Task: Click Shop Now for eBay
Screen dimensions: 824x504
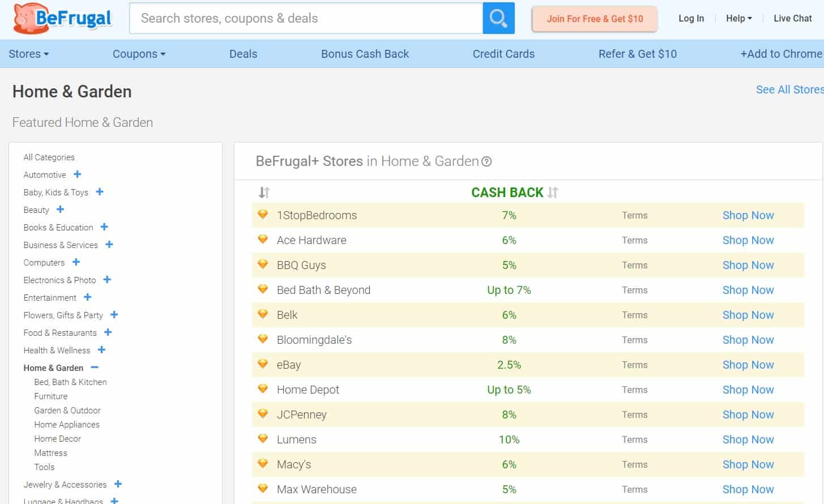Action: (x=748, y=365)
